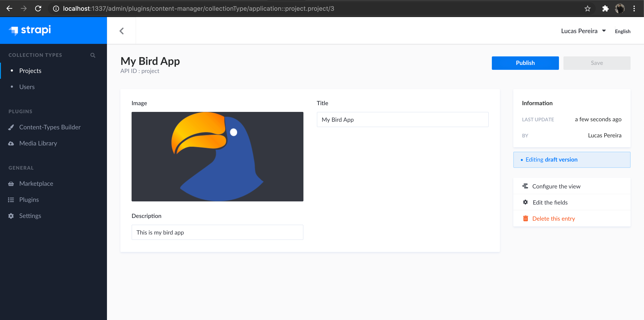Open Chrome's three-dot menu
The height and width of the screenshot is (320, 644).
point(634,9)
